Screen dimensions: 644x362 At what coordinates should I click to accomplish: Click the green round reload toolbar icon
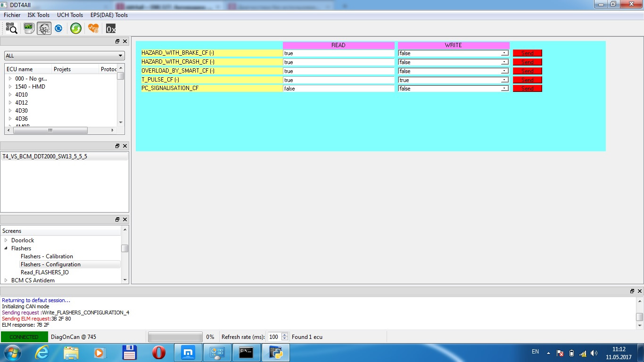(75, 28)
